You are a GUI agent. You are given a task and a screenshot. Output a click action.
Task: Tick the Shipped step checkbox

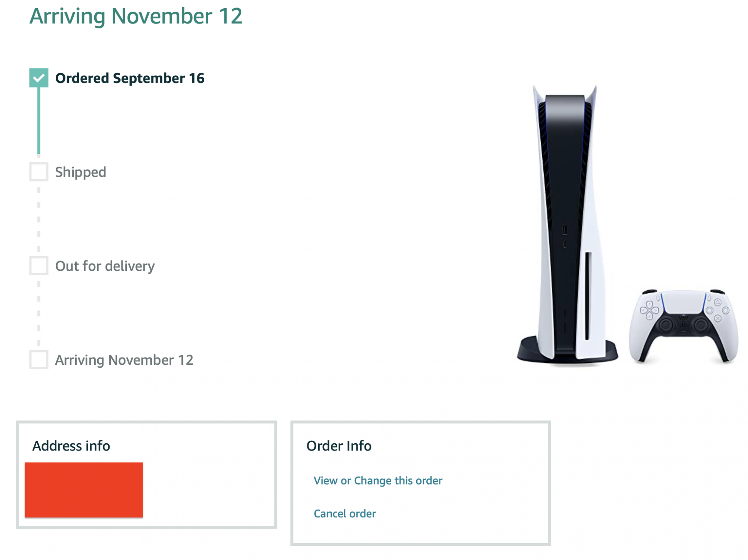point(39,172)
